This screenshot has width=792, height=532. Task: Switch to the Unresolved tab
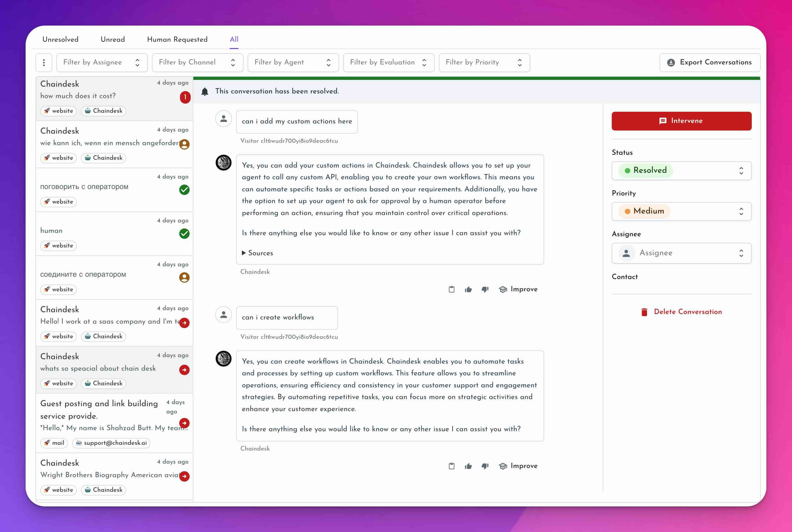(60, 39)
